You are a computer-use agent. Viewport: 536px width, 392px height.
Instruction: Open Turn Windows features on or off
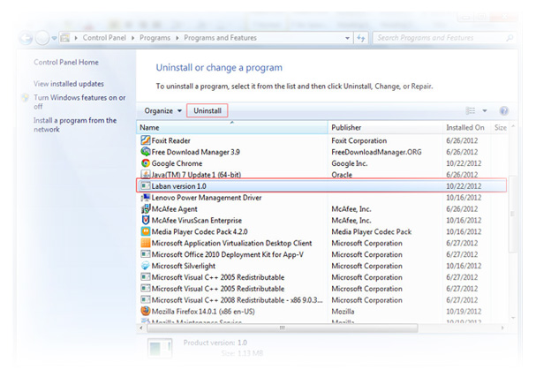[79, 102]
